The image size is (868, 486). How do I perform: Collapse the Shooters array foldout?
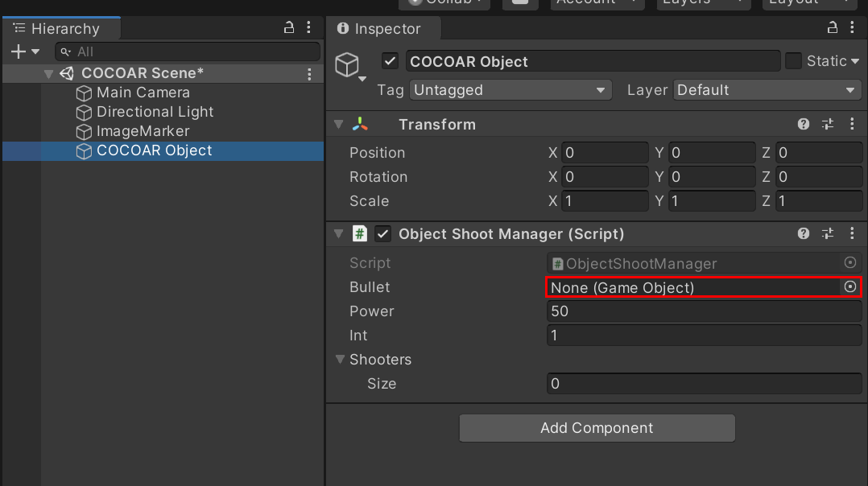[x=340, y=360]
